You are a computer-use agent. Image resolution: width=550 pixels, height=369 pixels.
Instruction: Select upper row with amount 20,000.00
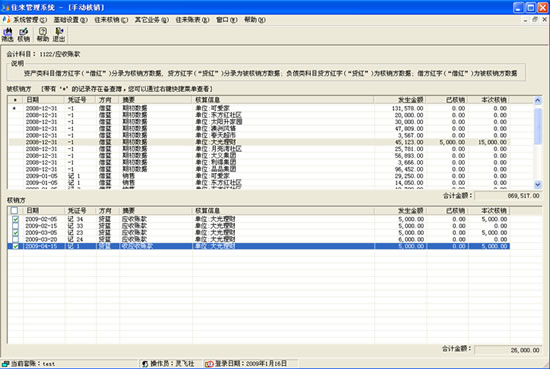pos(259,115)
